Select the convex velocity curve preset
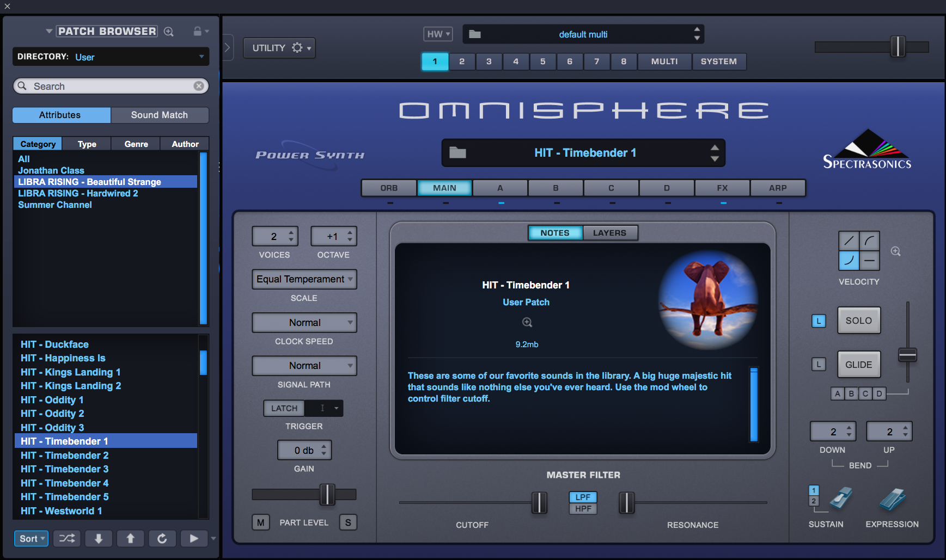 (869, 241)
